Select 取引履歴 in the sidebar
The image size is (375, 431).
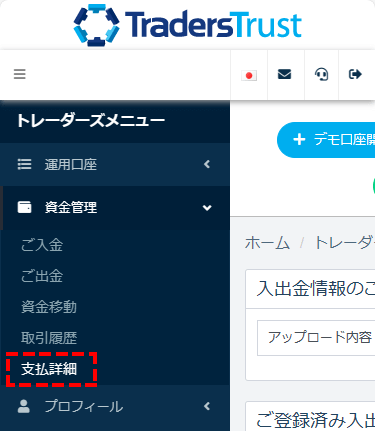(x=49, y=338)
